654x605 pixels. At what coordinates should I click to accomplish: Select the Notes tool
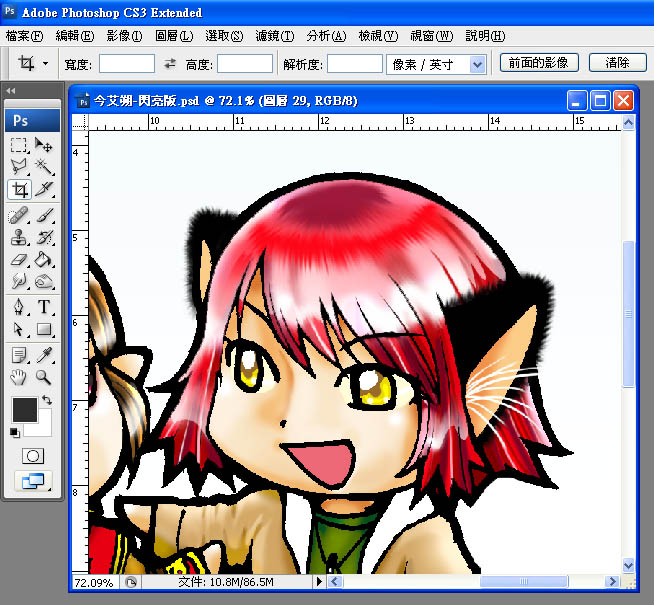pos(19,355)
